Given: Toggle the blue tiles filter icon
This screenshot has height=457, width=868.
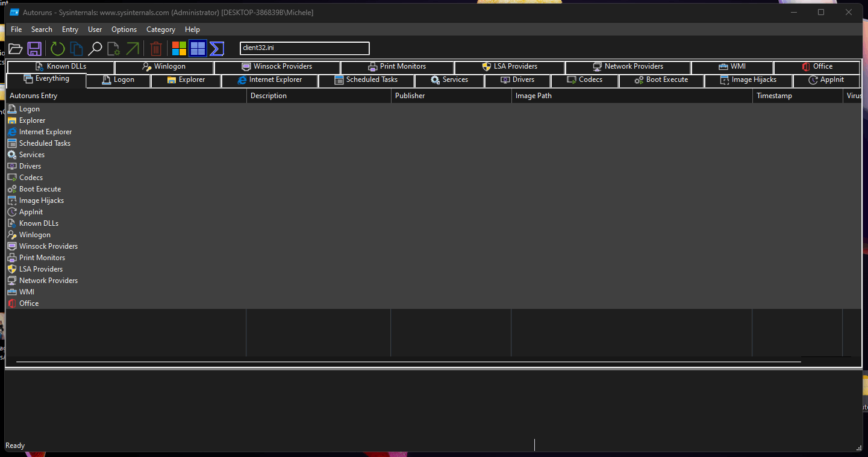Looking at the screenshot, I should [198, 48].
